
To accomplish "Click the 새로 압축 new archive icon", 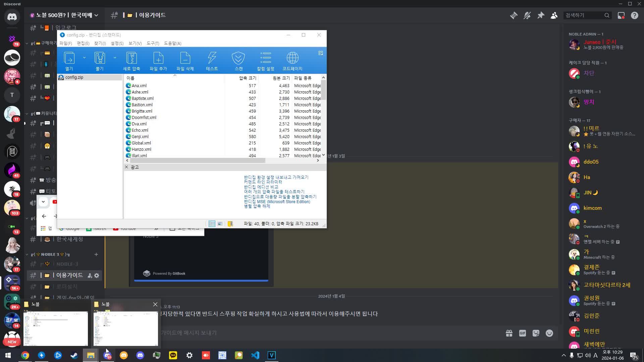I will point(132,60).
